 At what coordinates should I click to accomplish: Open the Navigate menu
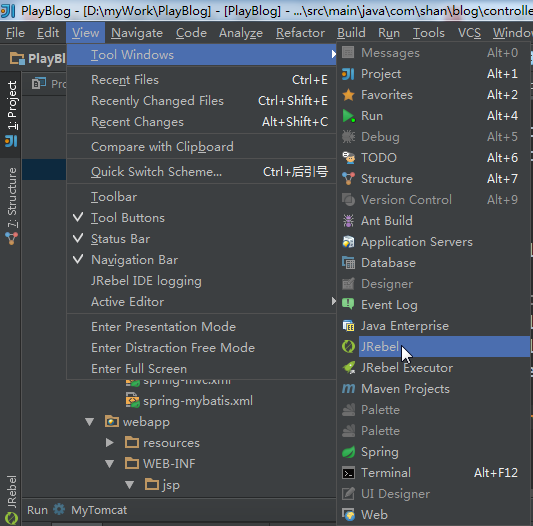137,33
